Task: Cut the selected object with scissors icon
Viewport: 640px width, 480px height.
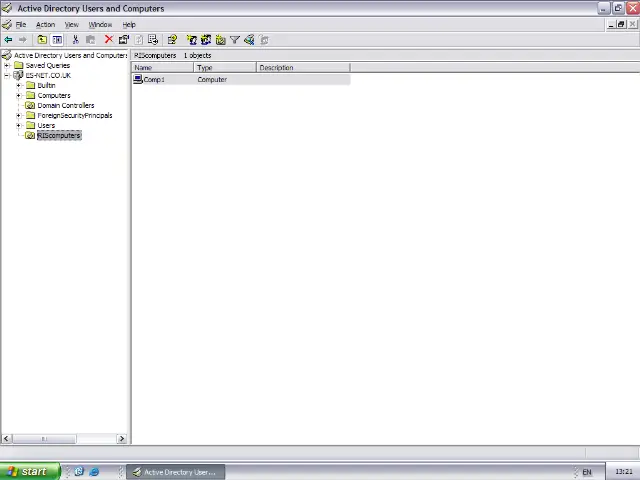Action: [76, 40]
